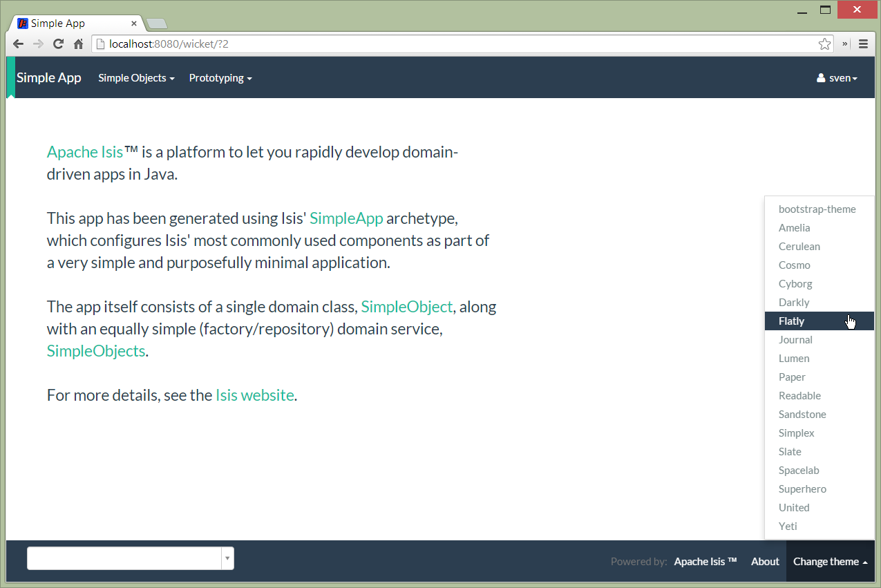This screenshot has height=588, width=881.
Task: Open the sven user menu
Action: point(837,78)
